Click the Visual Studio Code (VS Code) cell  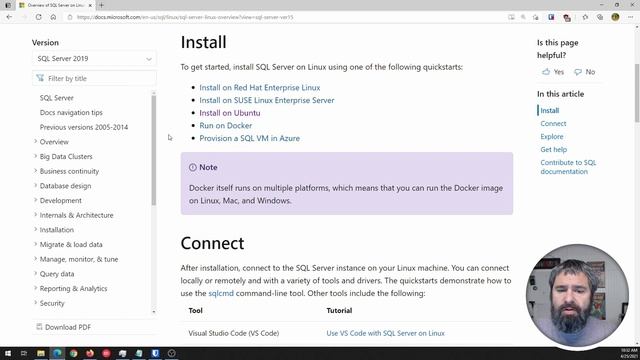(233, 333)
